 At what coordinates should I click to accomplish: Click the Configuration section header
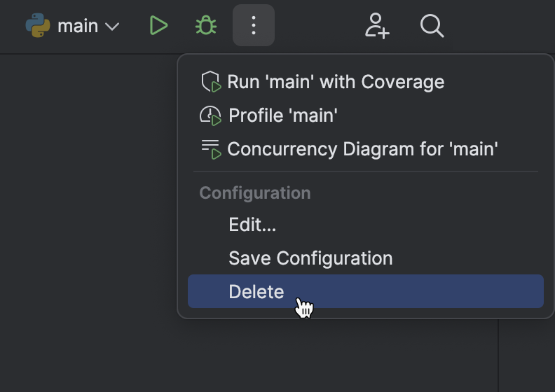tap(255, 193)
